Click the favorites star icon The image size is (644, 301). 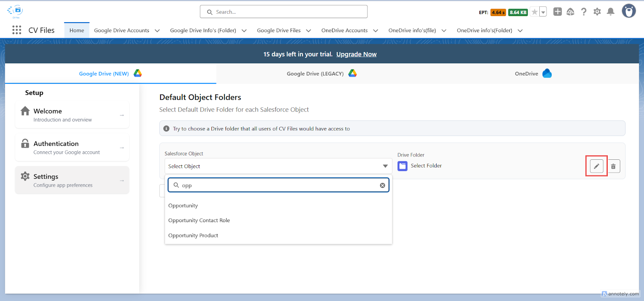pos(535,12)
